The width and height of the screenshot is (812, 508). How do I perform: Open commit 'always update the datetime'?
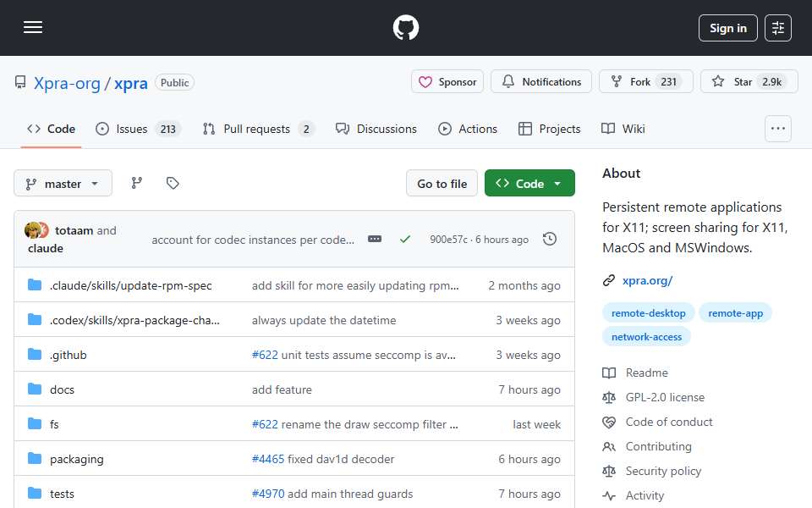(x=324, y=320)
